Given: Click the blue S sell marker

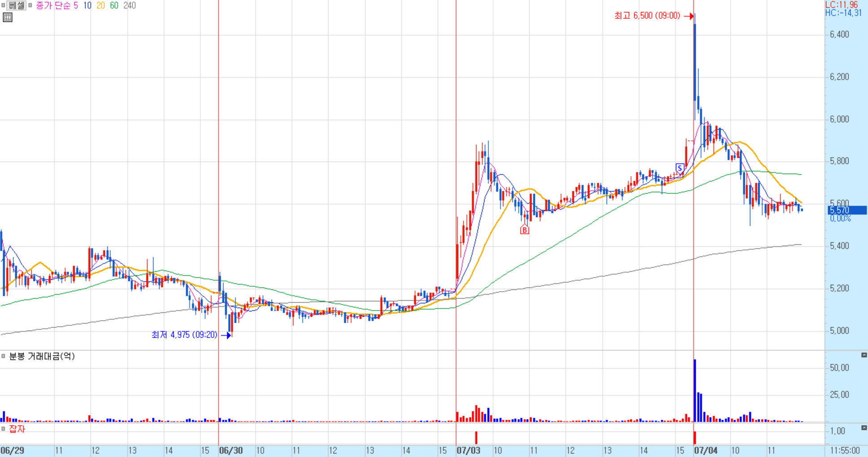Looking at the screenshot, I should [680, 168].
